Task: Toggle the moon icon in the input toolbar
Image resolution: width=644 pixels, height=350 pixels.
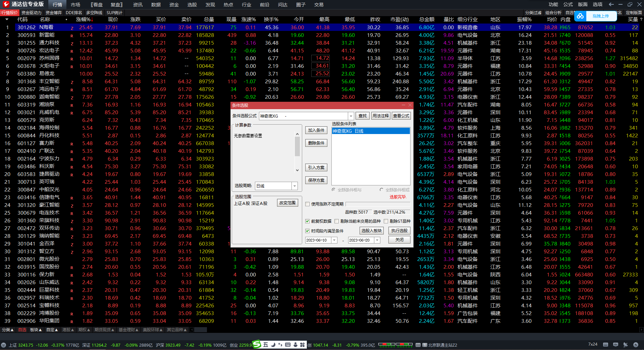Action: pyautogui.click(x=273, y=345)
